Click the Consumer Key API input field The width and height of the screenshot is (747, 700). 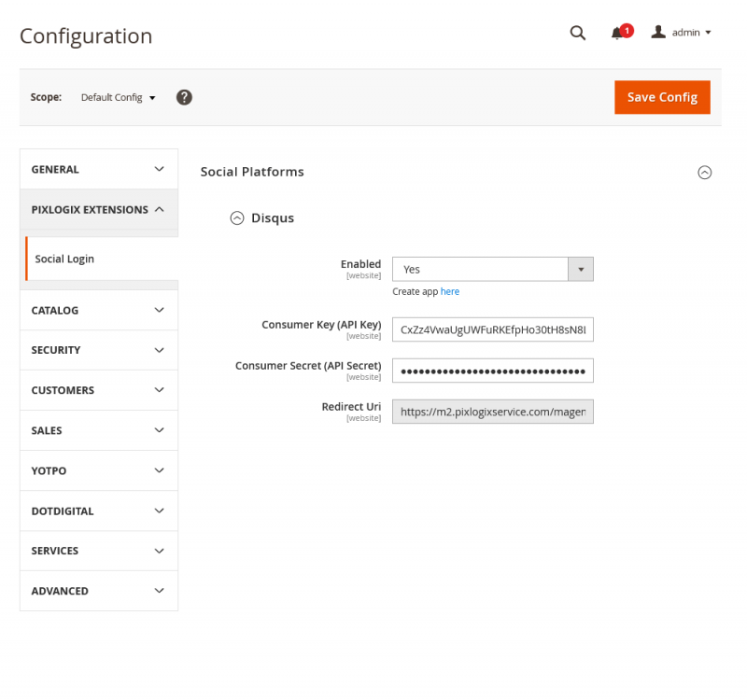click(493, 329)
